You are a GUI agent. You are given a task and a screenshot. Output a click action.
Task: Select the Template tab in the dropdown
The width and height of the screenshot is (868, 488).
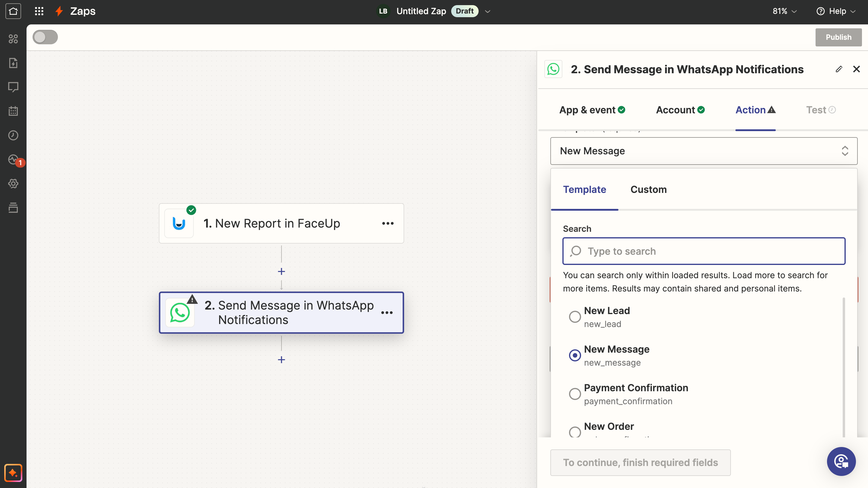click(x=584, y=189)
